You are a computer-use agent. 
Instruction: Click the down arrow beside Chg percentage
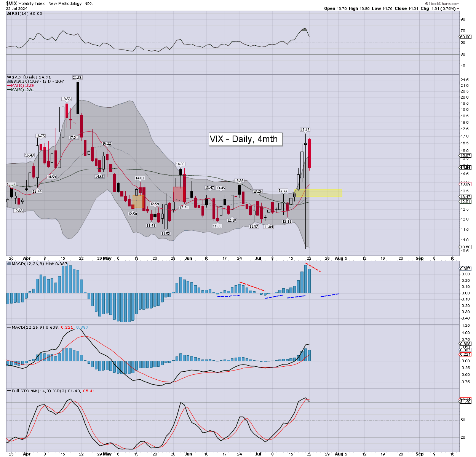click(458, 8)
